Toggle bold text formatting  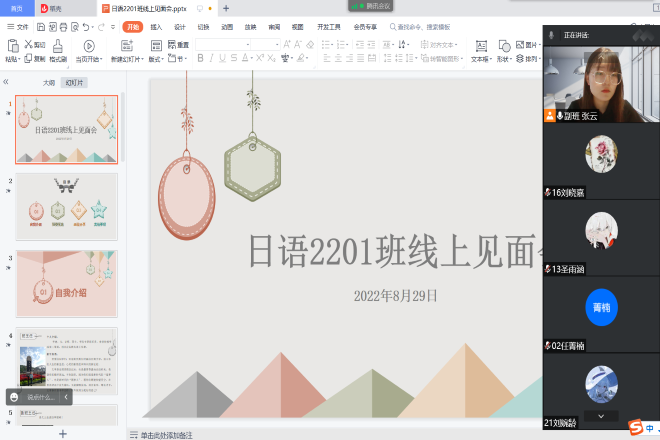200,58
